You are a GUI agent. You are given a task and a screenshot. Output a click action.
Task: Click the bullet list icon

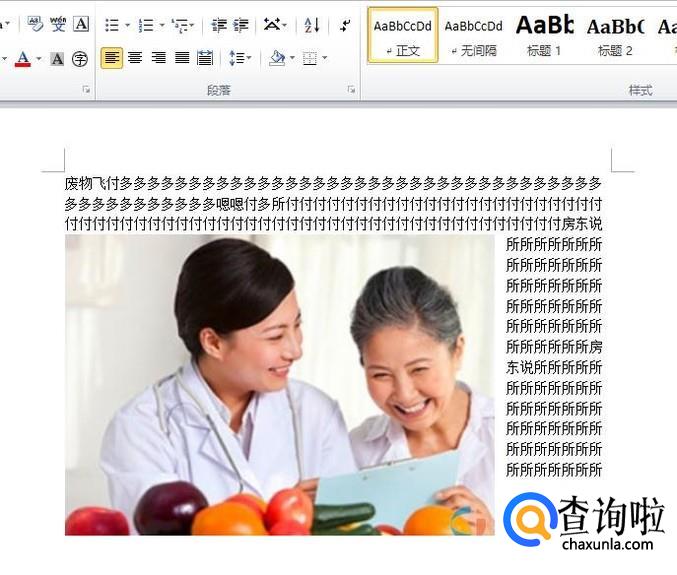click(x=111, y=25)
